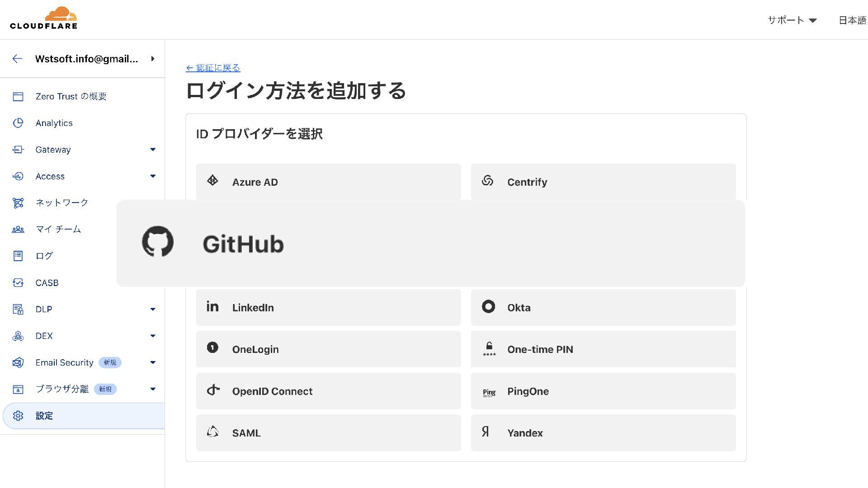Click the CASB sidebar icon
This screenshot has height=488, width=868.
tap(18, 283)
